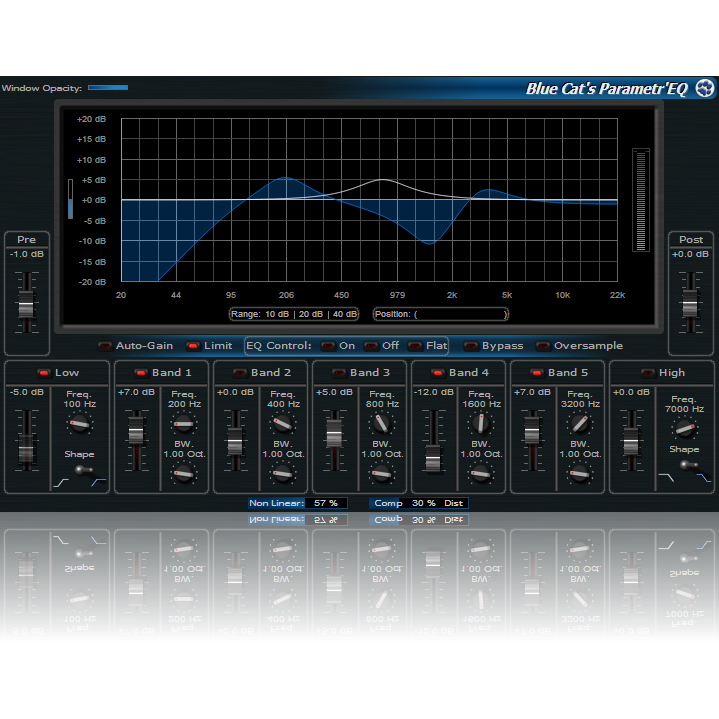Screen dimensions: 719x719
Task: Click the Position readout field
Action: click(440, 314)
